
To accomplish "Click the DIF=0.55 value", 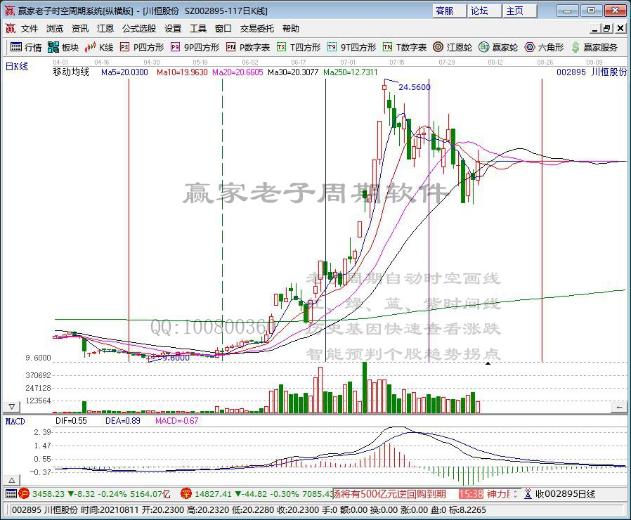I will coord(71,421).
